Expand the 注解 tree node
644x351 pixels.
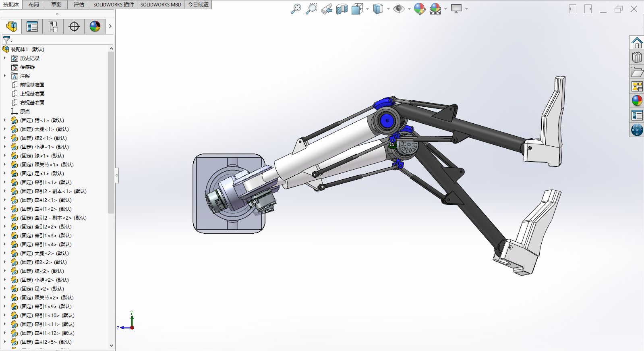click(5, 76)
